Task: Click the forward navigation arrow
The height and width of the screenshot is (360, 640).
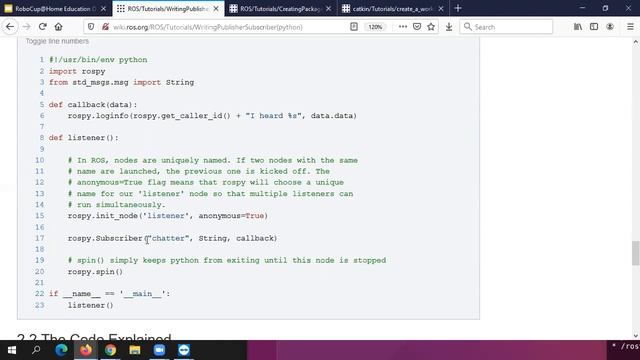Action: coord(27,27)
